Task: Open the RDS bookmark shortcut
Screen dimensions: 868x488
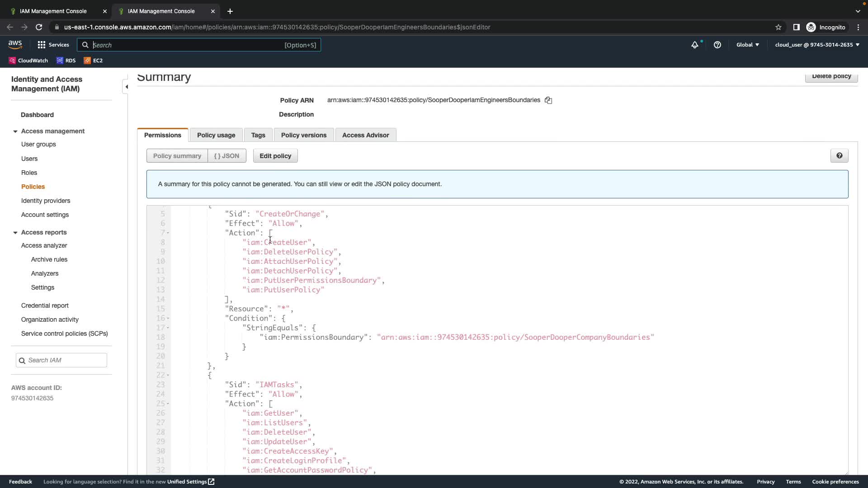Action: point(66,61)
